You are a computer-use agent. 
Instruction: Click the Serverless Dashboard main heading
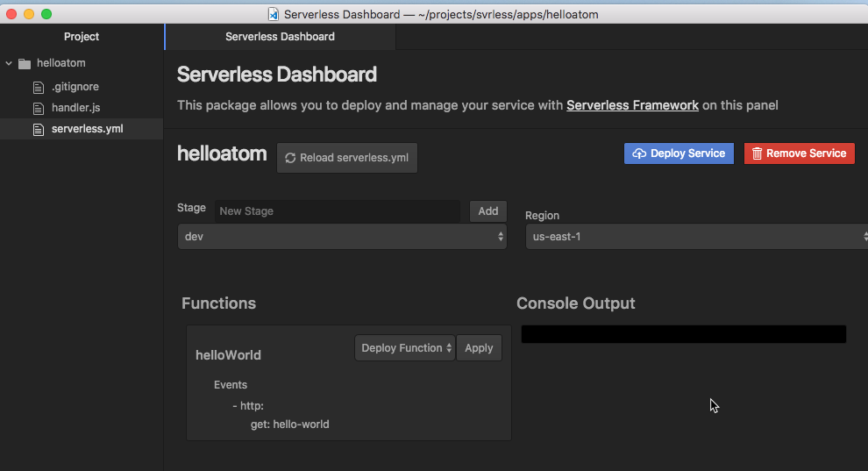click(277, 75)
